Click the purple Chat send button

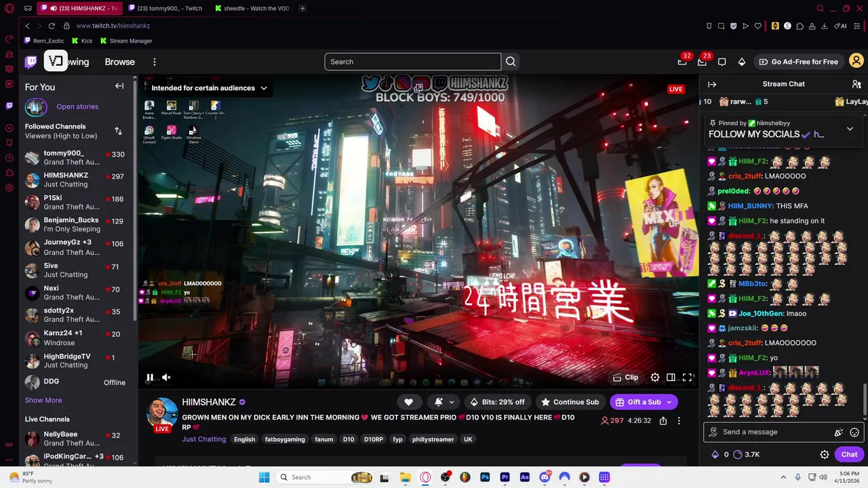(850, 455)
